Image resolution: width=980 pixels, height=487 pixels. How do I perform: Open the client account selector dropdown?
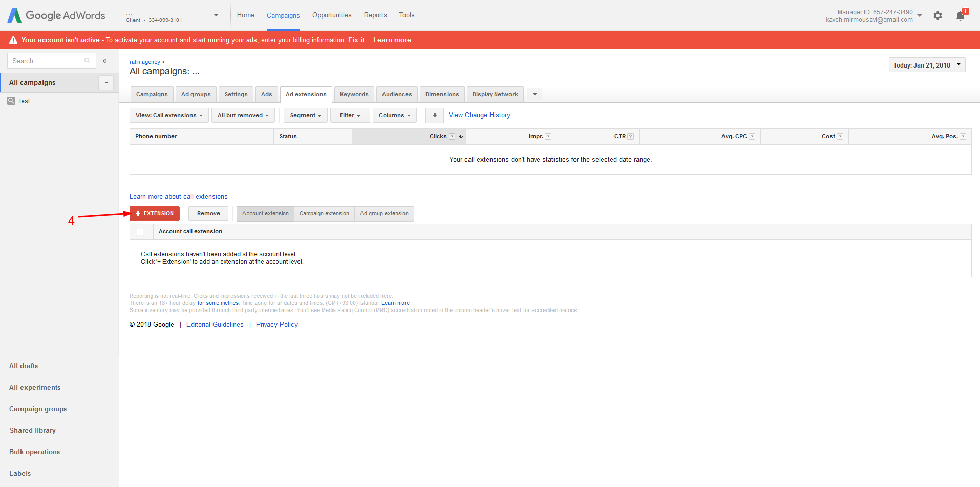216,15
